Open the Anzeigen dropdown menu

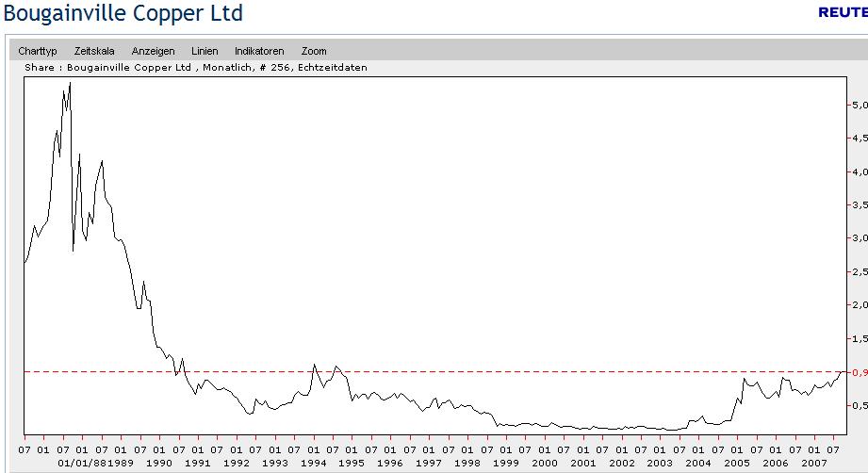(x=152, y=51)
